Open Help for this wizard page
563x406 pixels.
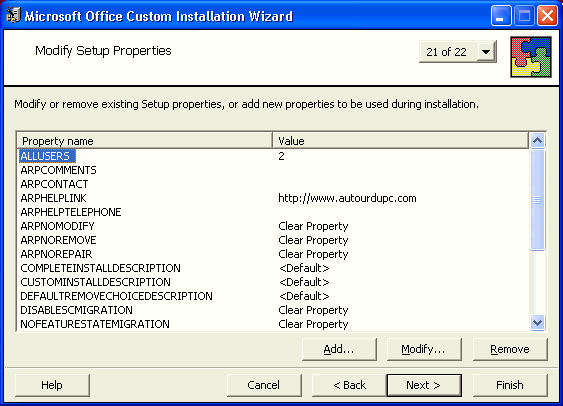point(52,385)
